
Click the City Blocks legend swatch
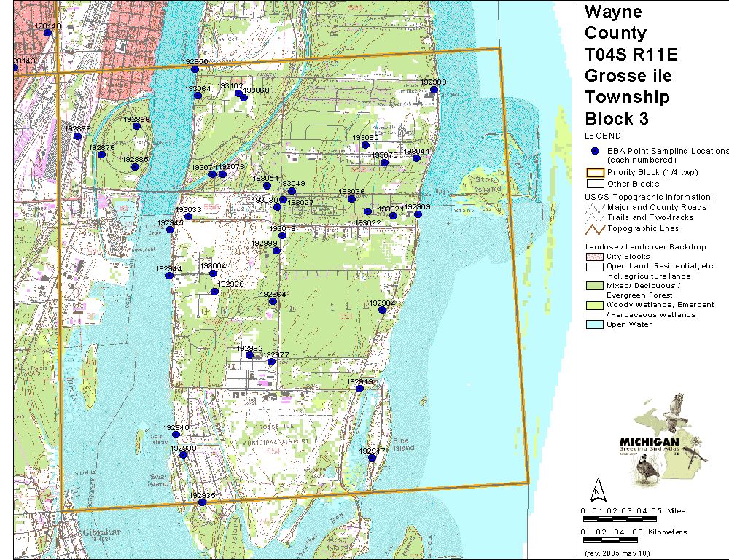(592, 257)
